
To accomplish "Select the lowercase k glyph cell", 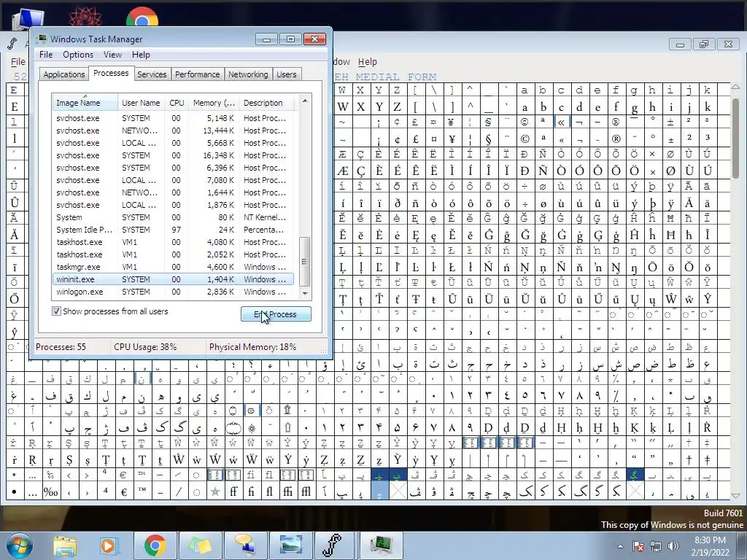I will coord(707,106).
